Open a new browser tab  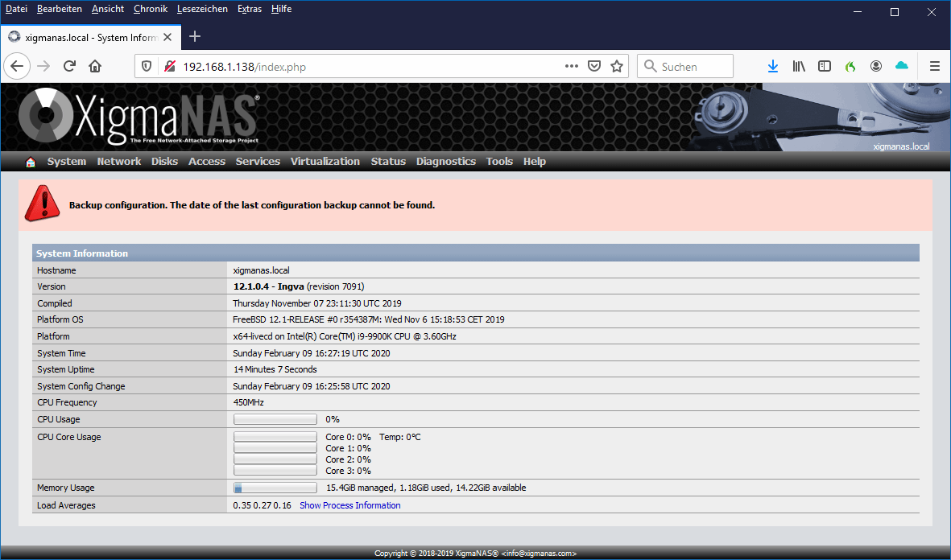coord(195,37)
